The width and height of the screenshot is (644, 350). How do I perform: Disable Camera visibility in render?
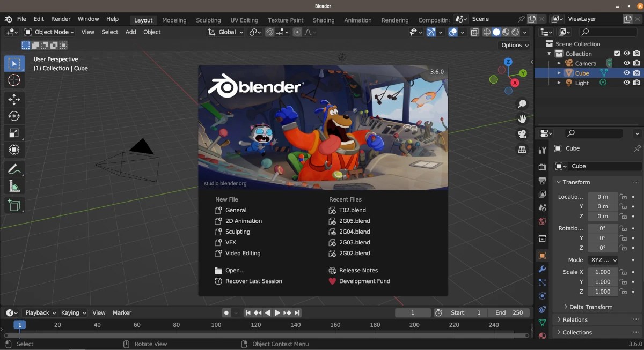(636, 63)
